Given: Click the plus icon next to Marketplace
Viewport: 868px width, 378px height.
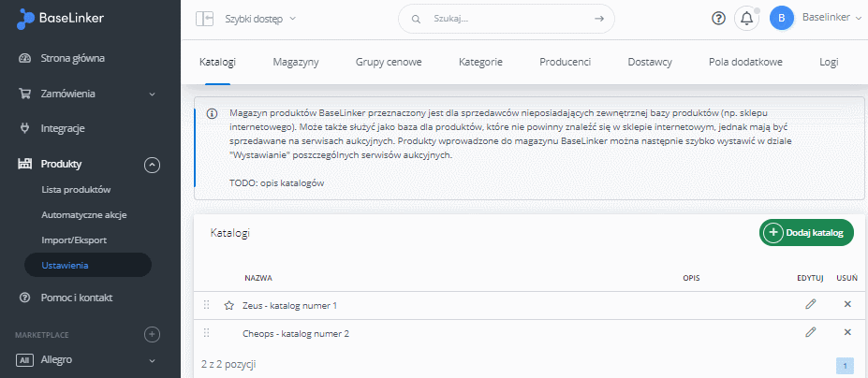Looking at the screenshot, I should pyautogui.click(x=153, y=334).
